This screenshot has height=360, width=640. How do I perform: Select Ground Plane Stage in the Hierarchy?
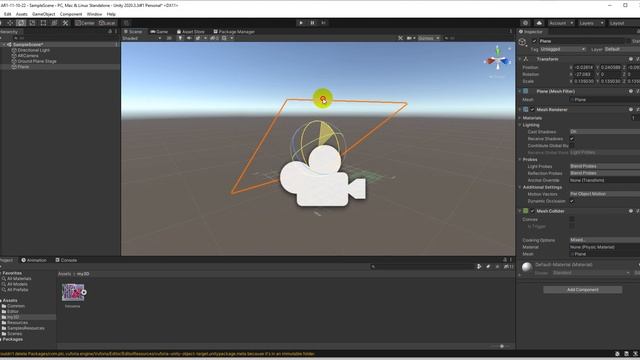click(37, 61)
